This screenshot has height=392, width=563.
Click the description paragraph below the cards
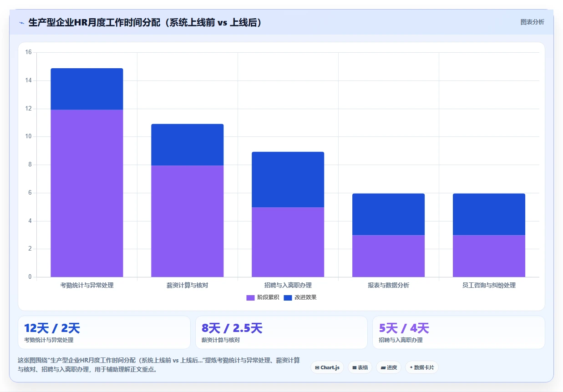pos(159,365)
